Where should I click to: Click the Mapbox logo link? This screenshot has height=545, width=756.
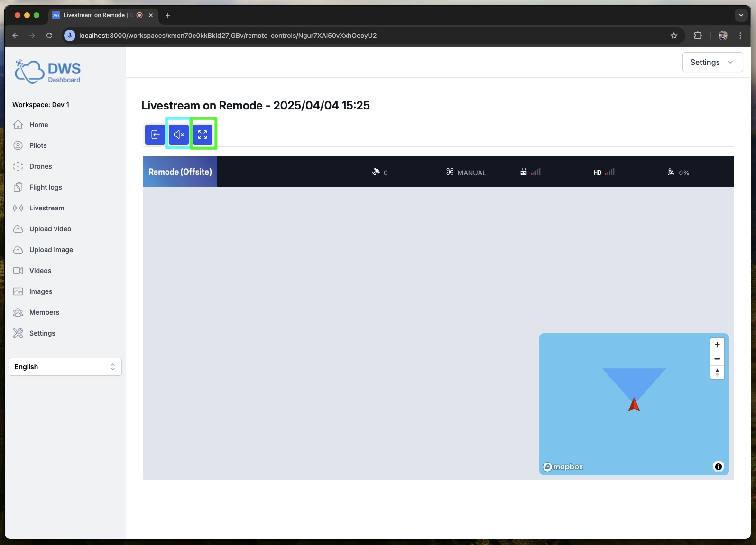[x=563, y=467]
